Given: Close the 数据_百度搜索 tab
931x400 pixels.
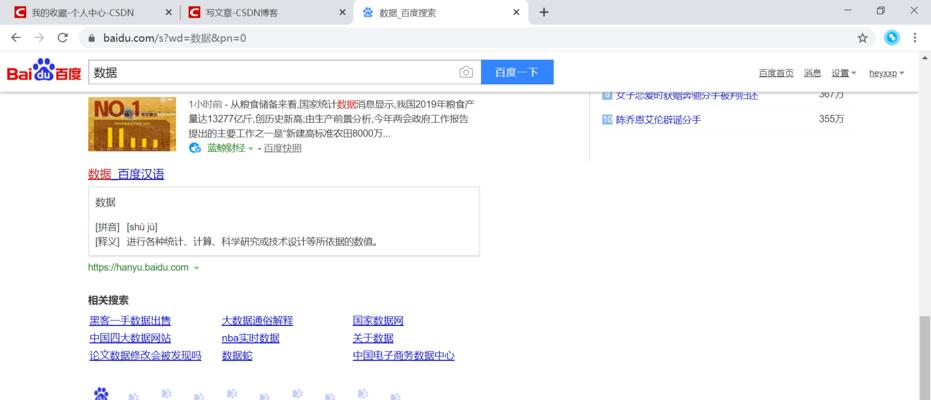Looking at the screenshot, I should pos(517,12).
